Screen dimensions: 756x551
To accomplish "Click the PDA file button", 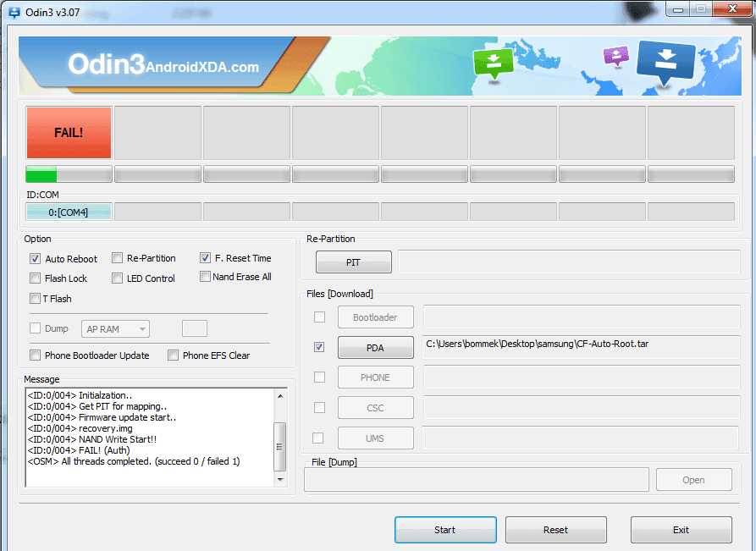I will (376, 347).
